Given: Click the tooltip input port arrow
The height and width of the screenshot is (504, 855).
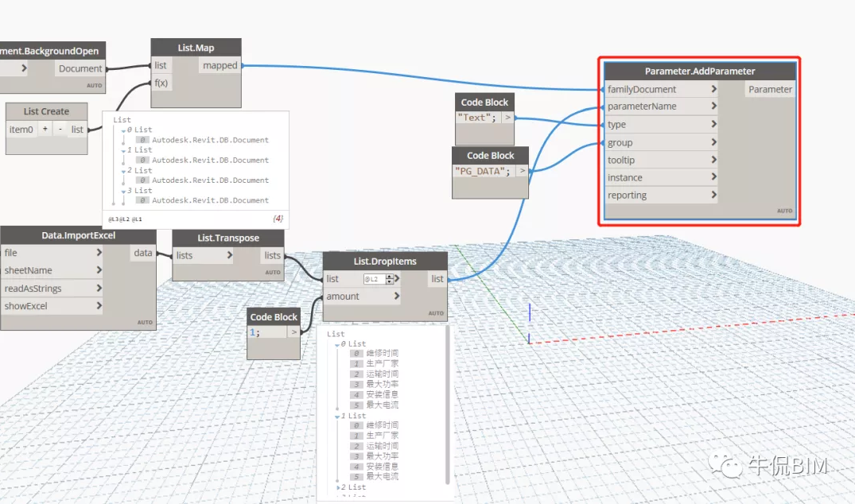Looking at the screenshot, I should point(713,160).
